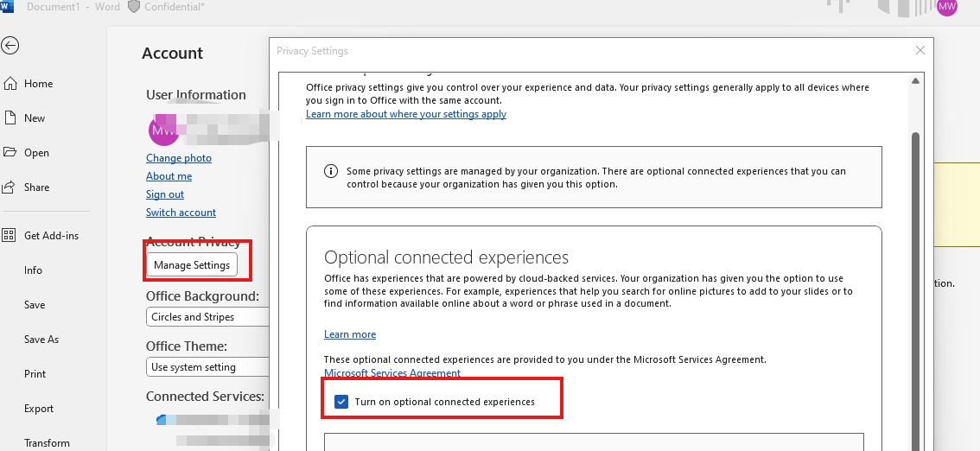The width and height of the screenshot is (980, 451).
Task: Select Info in the backstage menu
Action: [x=33, y=270]
